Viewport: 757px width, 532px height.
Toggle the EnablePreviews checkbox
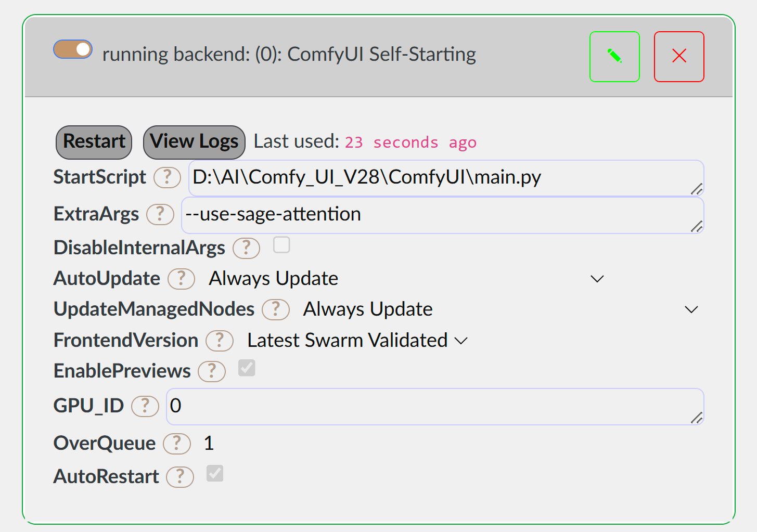pyautogui.click(x=247, y=368)
